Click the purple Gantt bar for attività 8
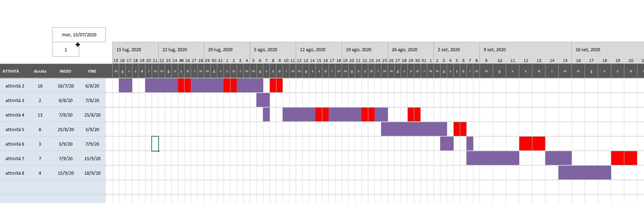The width and height of the screenshot is (644, 203). pyautogui.click(x=584, y=173)
